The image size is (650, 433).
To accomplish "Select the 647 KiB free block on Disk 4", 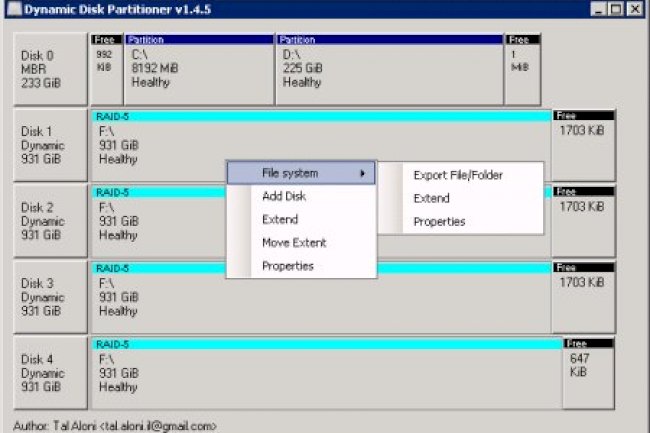I will (588, 375).
